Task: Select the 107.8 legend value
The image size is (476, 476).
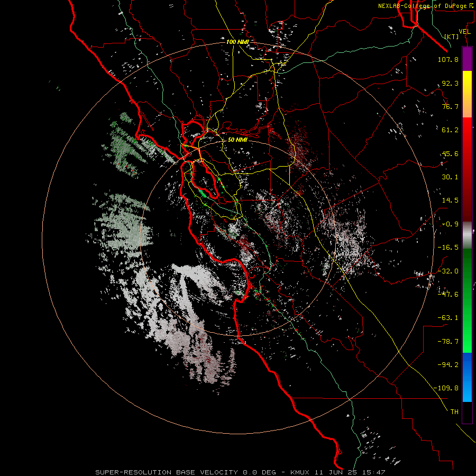Action: tap(448, 59)
